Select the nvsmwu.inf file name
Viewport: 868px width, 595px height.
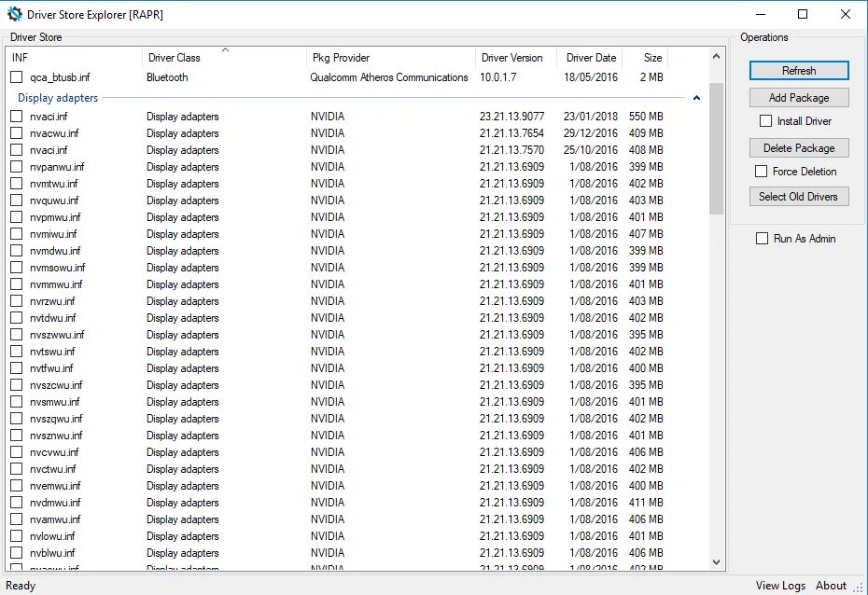55,402
